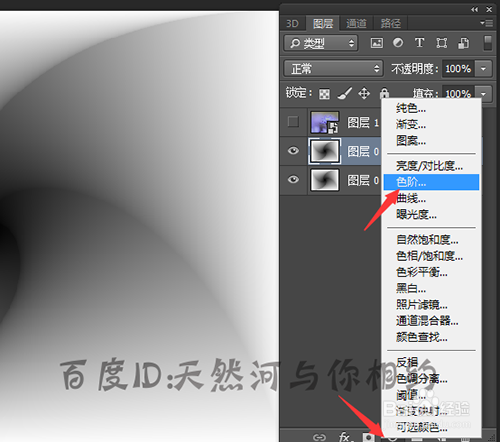The image size is (500, 442).
Task: Click the link layers icon
Action: 319,437
